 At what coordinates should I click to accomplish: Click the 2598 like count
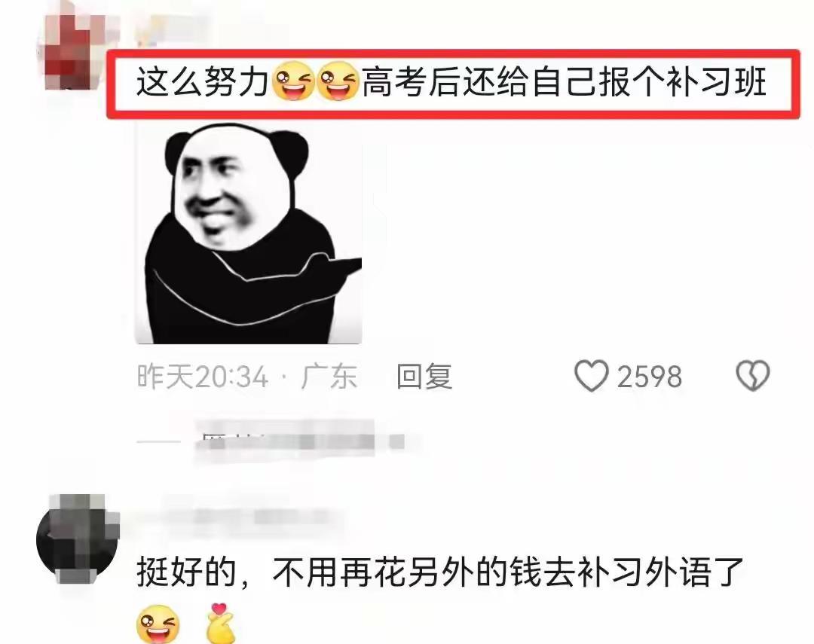pos(650,377)
